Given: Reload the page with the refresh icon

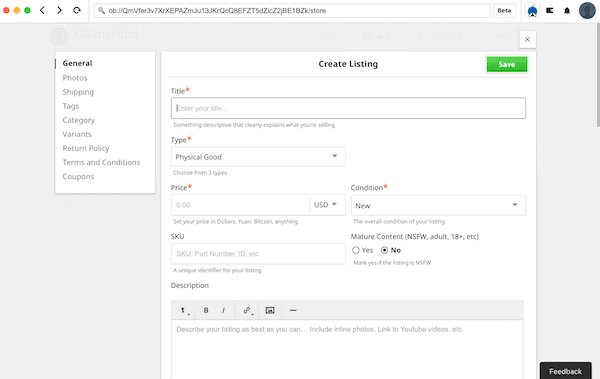Looking at the screenshot, I should [77, 10].
